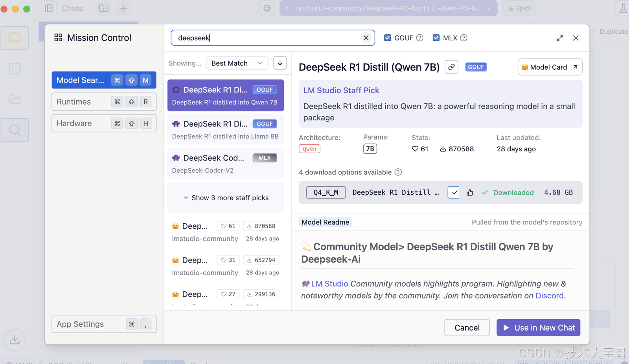The height and width of the screenshot is (364, 629).
Task: Click the qwen architecture tag
Action: coord(309,149)
